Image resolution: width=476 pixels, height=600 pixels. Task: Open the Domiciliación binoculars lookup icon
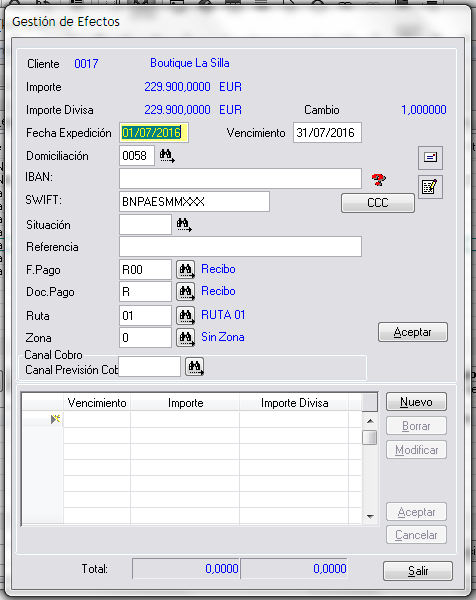click(167, 156)
